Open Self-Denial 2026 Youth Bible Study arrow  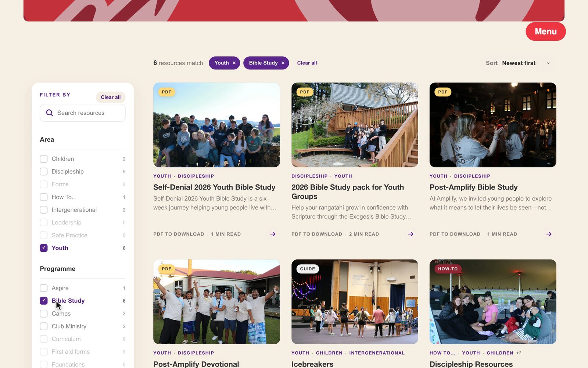click(x=273, y=234)
